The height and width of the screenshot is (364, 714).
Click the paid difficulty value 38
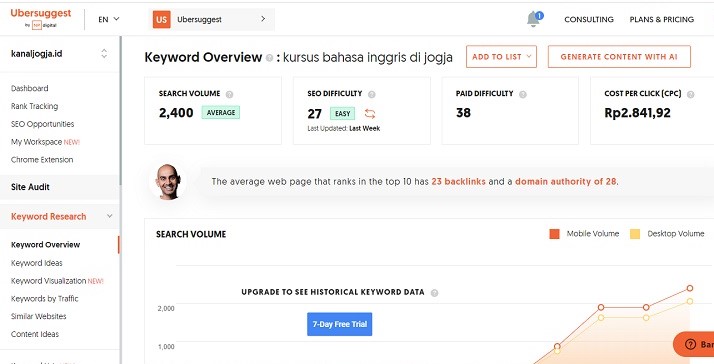tap(463, 113)
